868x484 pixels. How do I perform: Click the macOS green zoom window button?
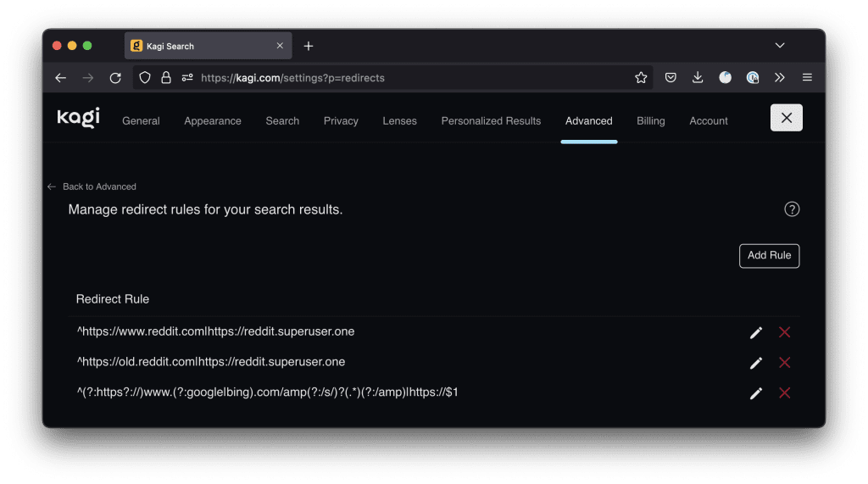tap(87, 46)
